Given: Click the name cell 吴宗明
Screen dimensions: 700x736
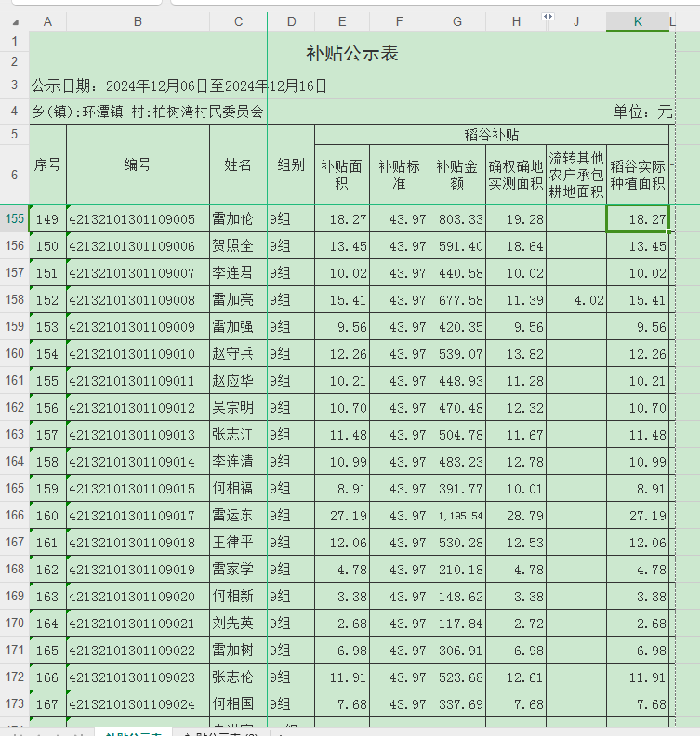Looking at the screenshot, I should [x=238, y=408].
